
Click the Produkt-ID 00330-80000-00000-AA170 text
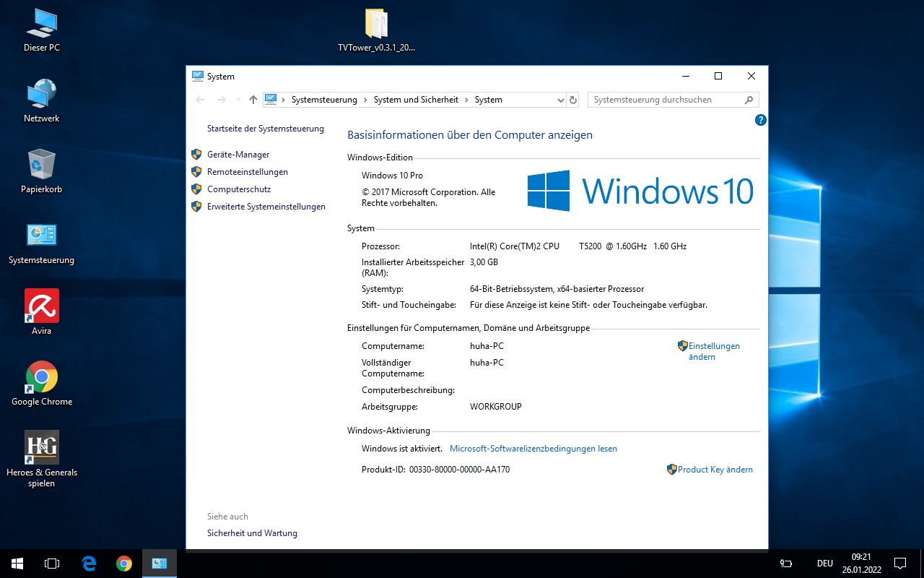pos(435,470)
